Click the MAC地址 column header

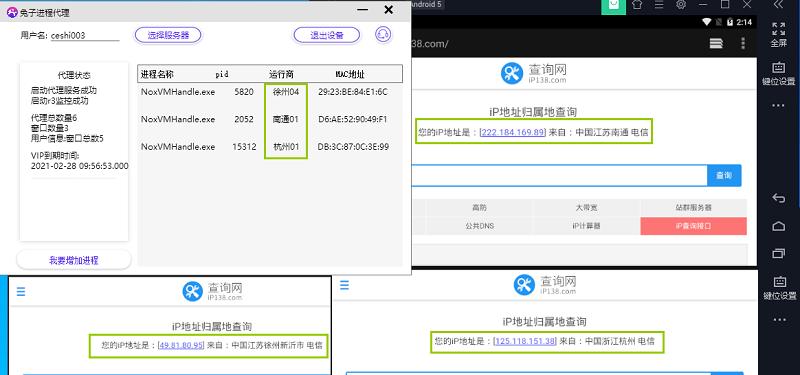point(350,74)
